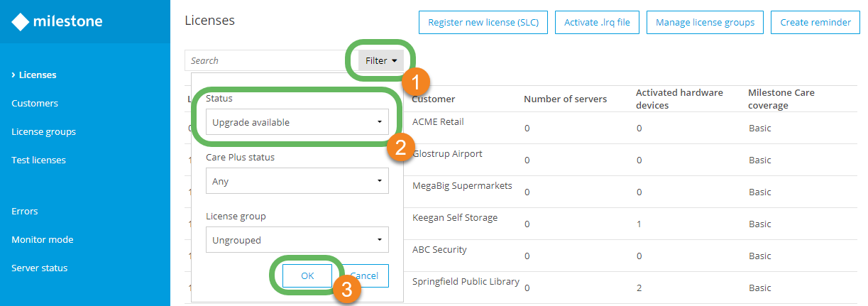
Task: Click the Create reminder button
Action: pos(815,23)
